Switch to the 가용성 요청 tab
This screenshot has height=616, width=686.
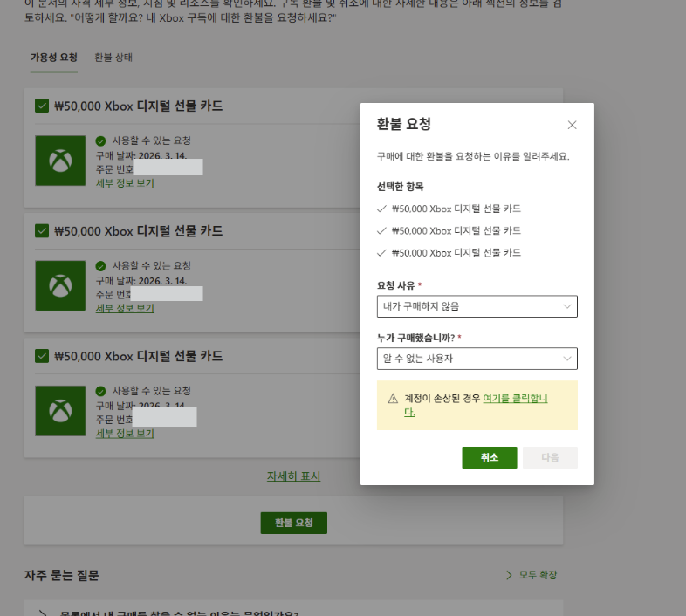(x=54, y=58)
